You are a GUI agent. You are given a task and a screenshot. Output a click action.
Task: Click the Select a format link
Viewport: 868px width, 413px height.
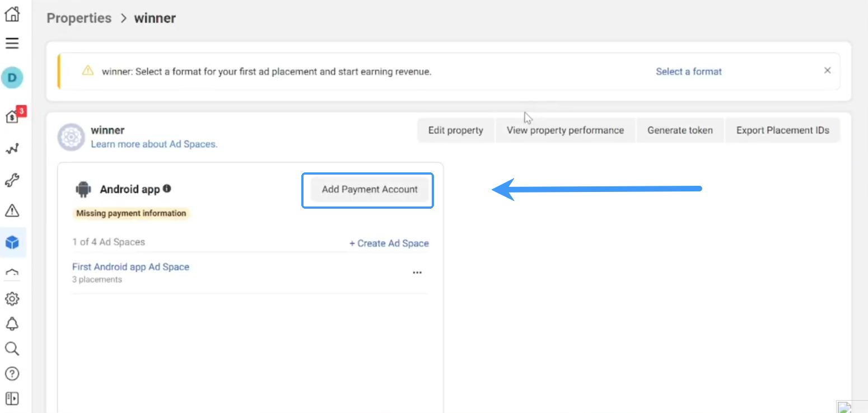click(x=689, y=72)
